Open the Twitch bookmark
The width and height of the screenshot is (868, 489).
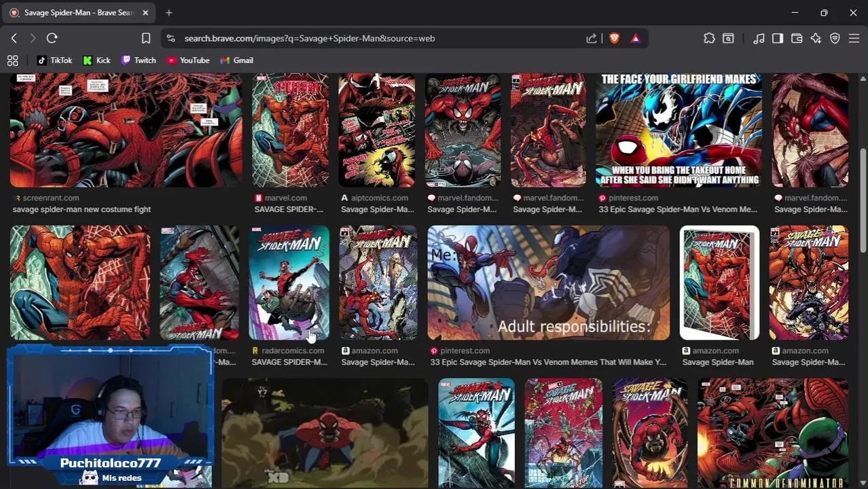139,60
